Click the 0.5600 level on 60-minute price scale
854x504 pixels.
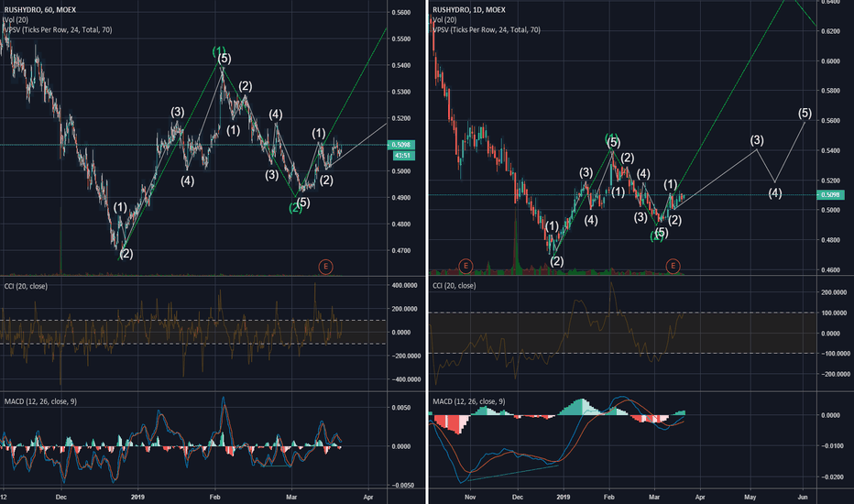400,13
